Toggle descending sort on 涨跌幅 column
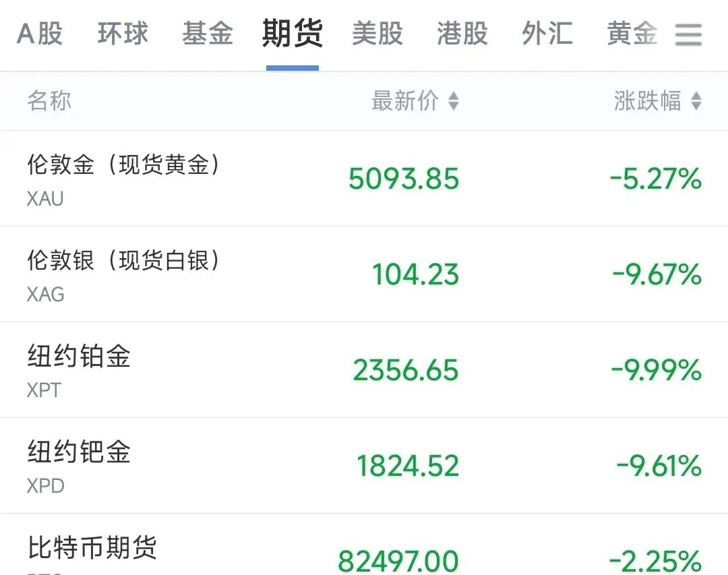 click(696, 101)
